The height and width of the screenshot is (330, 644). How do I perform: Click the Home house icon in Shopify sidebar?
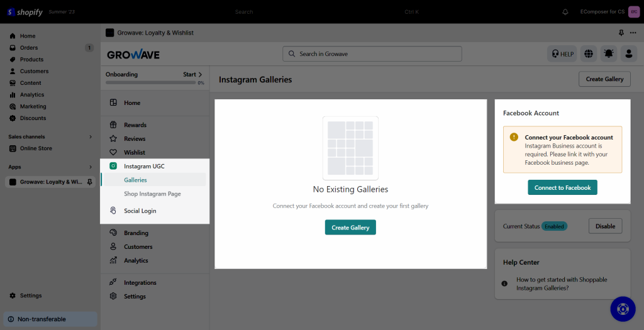(x=13, y=36)
